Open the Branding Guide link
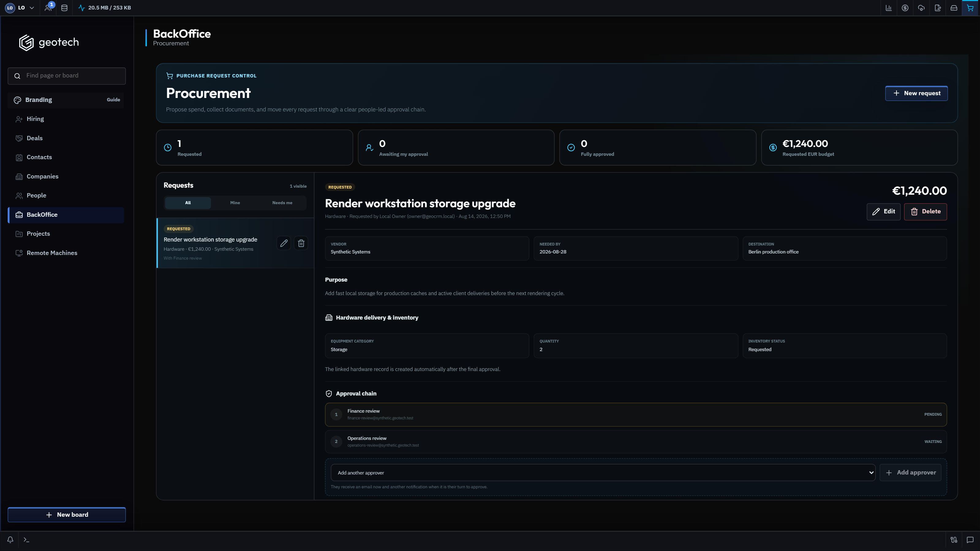Image resolution: width=980 pixels, height=551 pixels. point(113,99)
